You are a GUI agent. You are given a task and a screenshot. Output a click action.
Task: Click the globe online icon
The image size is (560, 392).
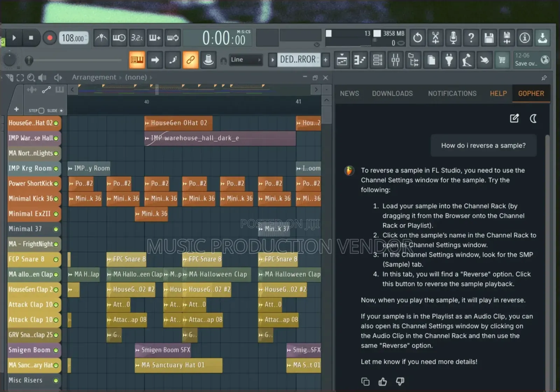click(545, 60)
